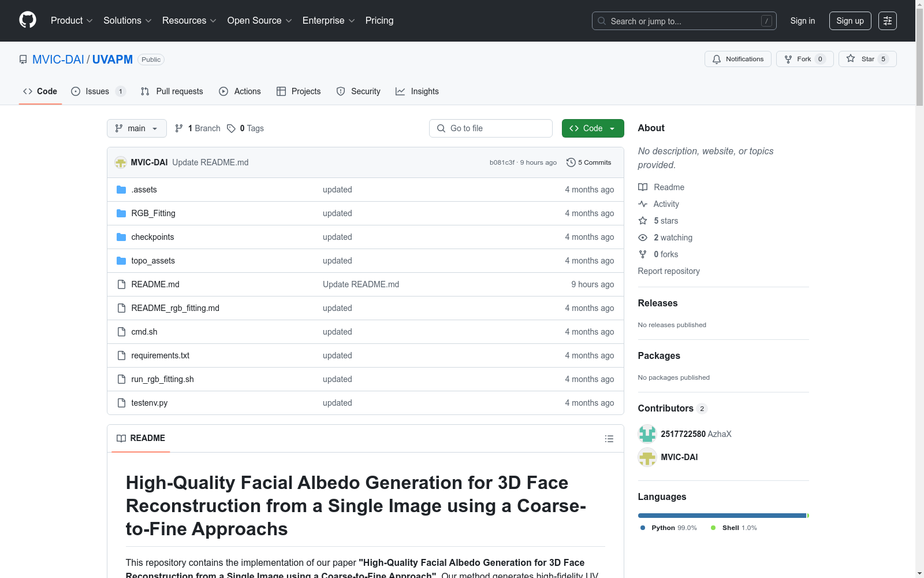
Task: Open the Security tab
Action: click(359, 91)
